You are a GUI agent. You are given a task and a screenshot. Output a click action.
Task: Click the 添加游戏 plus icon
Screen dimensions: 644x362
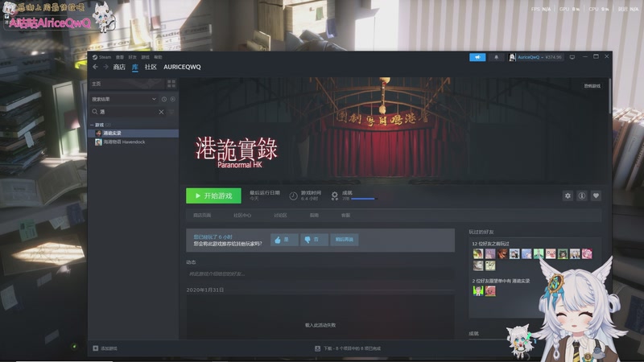(95, 348)
